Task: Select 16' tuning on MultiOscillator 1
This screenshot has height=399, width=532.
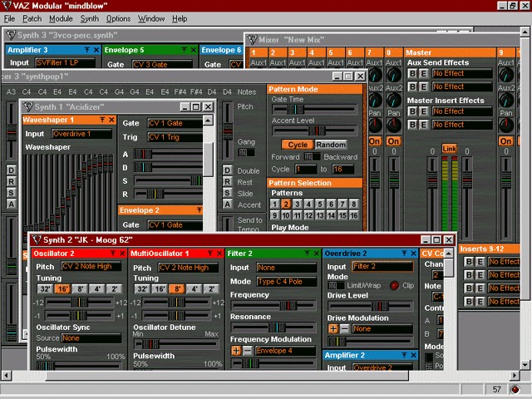Action: click(x=160, y=289)
